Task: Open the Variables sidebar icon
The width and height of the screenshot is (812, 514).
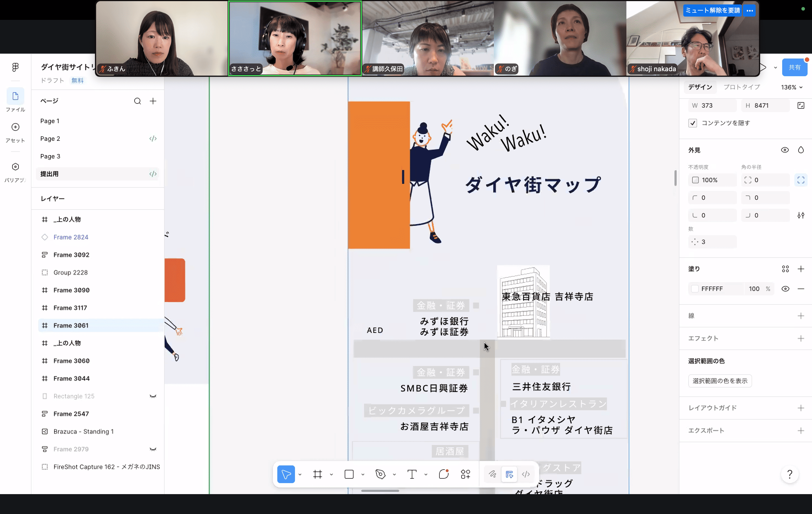Action: [x=15, y=167]
